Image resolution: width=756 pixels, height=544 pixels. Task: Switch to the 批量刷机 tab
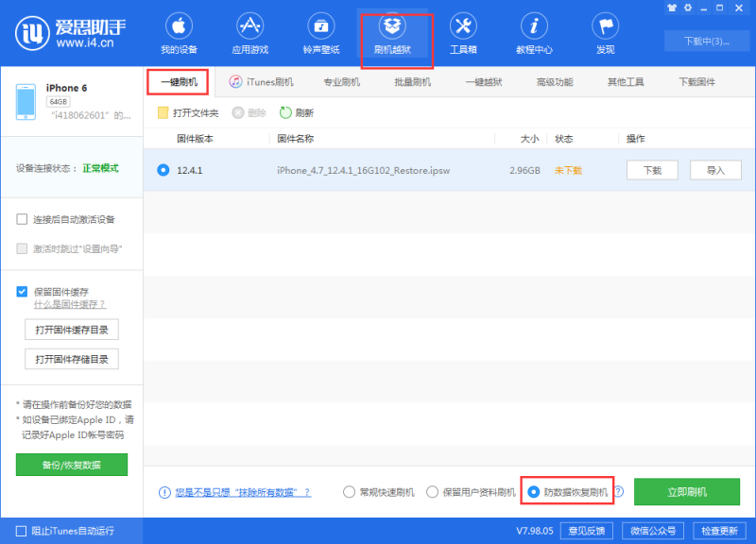click(x=413, y=82)
